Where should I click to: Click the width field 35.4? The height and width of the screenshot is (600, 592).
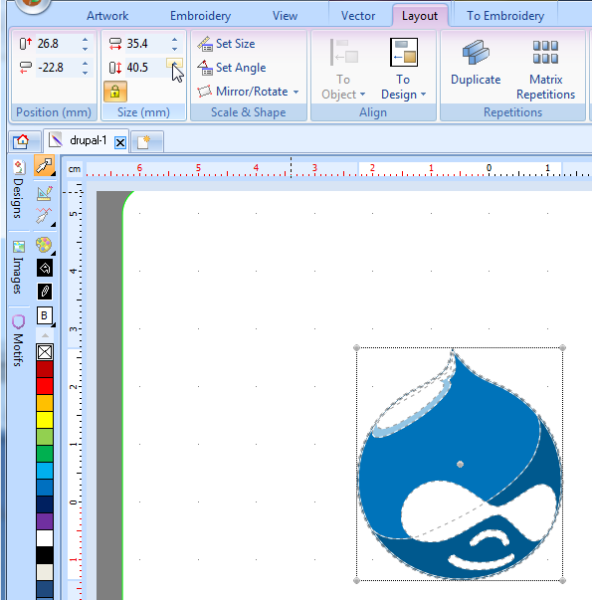[147, 44]
